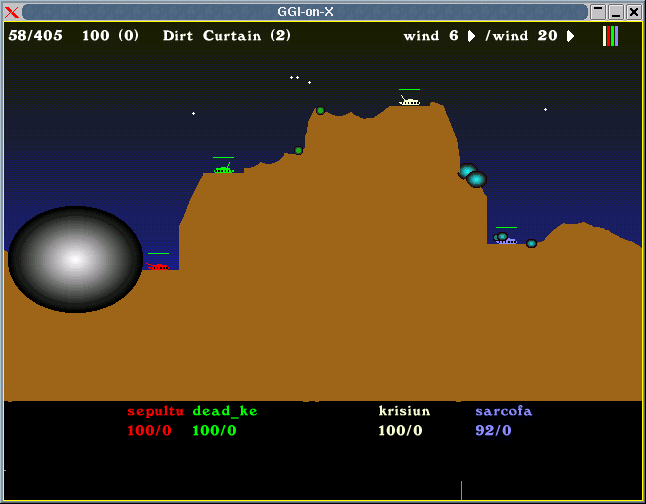The height and width of the screenshot is (504, 646).
Task: Click the blue tank on the right plateau
Action: 507,238
